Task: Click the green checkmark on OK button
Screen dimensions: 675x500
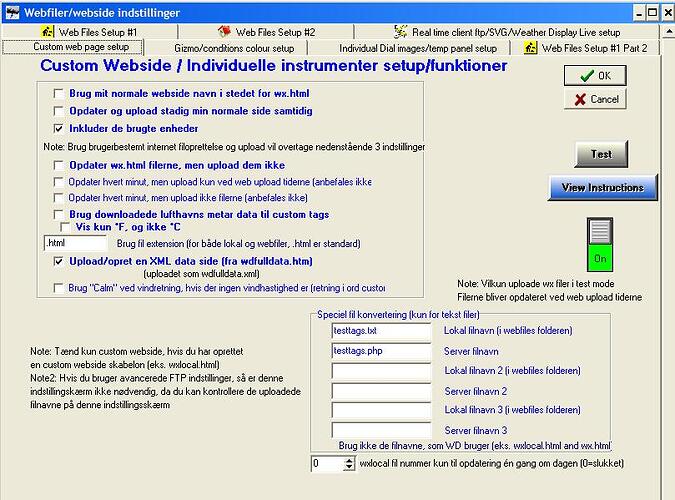Action: 587,76
